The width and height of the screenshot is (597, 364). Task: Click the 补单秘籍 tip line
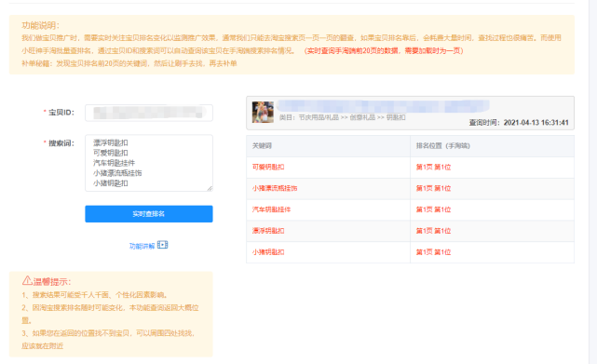[129, 63]
